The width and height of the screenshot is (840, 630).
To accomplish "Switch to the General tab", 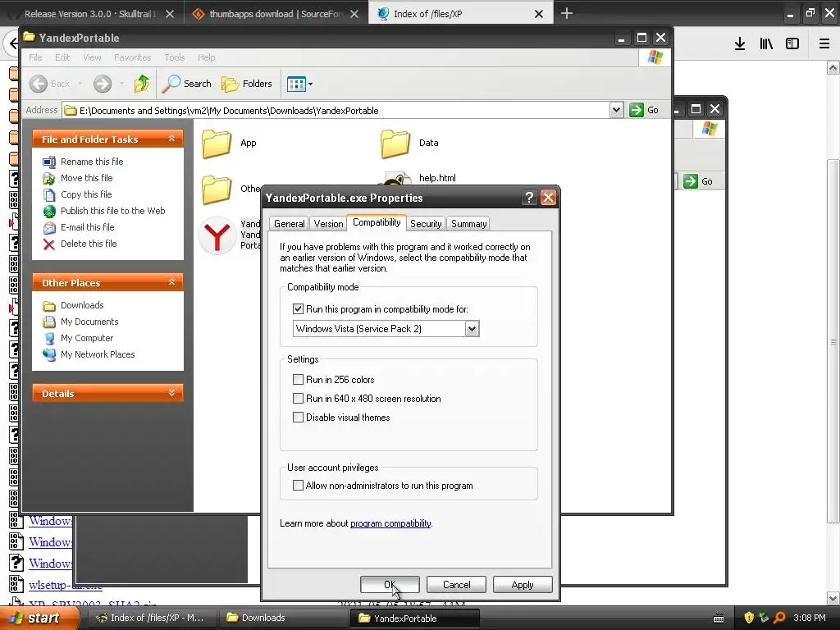I will (x=289, y=224).
